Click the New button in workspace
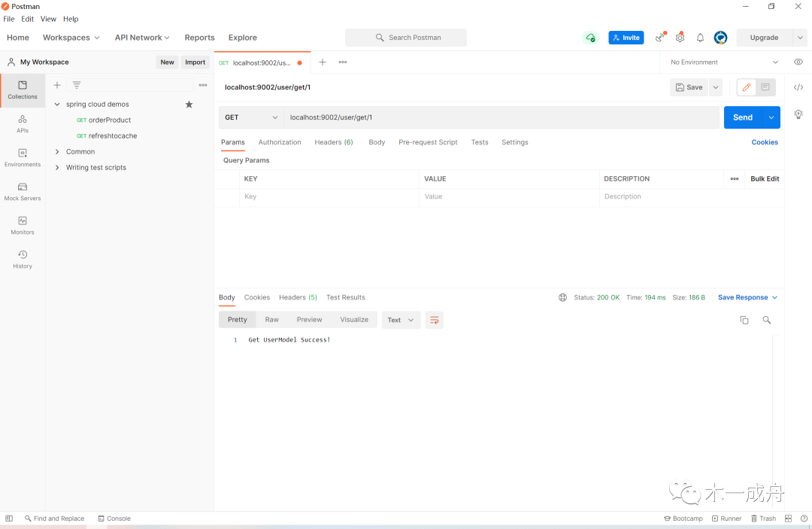 click(167, 62)
